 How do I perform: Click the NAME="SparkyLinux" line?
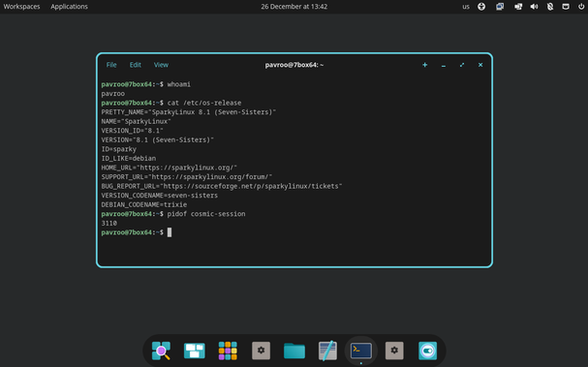(x=137, y=121)
